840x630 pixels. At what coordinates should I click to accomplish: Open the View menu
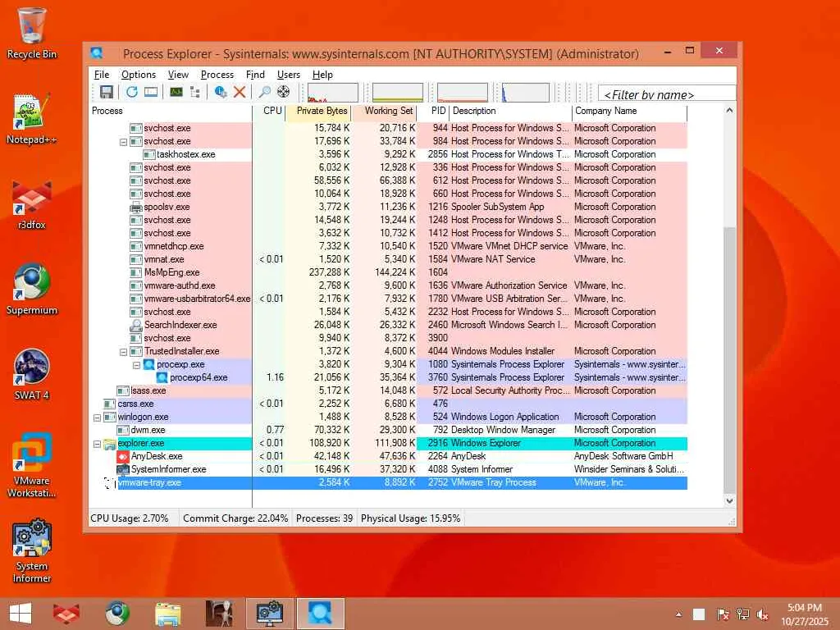[x=178, y=75]
